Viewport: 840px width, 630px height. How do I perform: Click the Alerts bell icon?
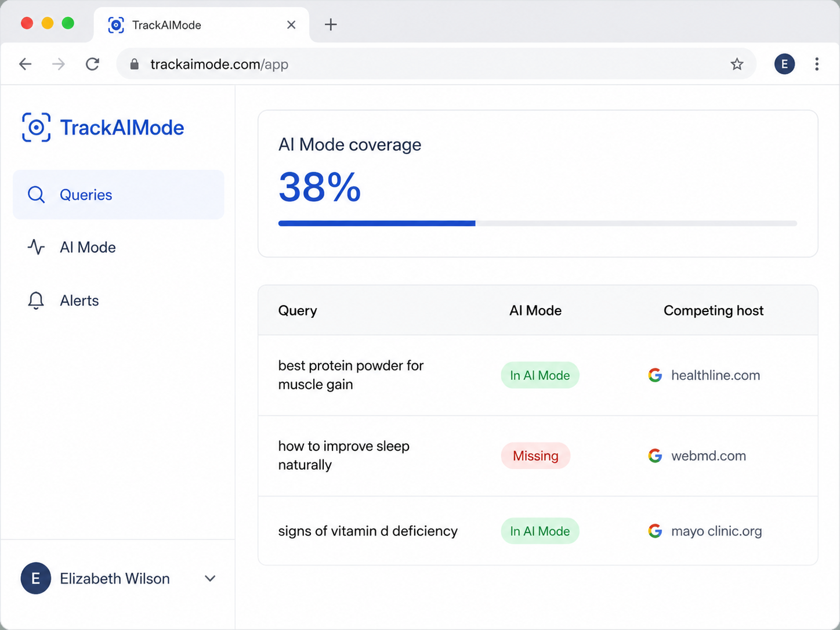36,300
